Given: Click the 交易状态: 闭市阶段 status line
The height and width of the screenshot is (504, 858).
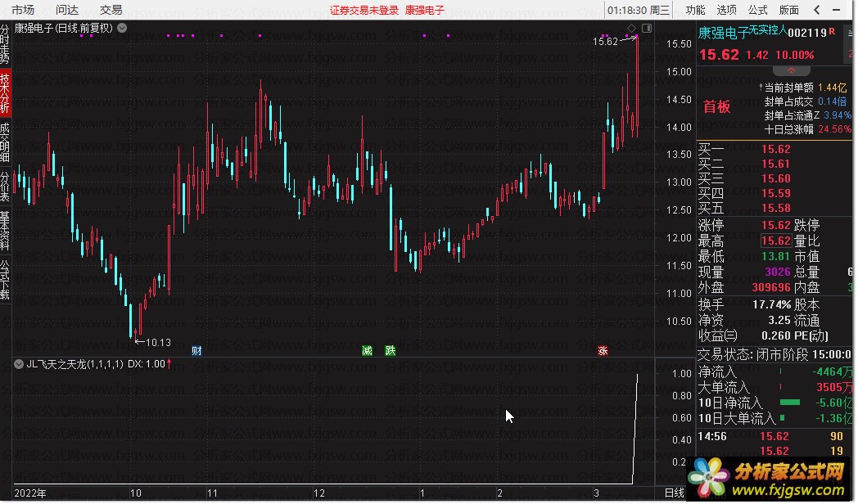Looking at the screenshot, I should [774, 354].
